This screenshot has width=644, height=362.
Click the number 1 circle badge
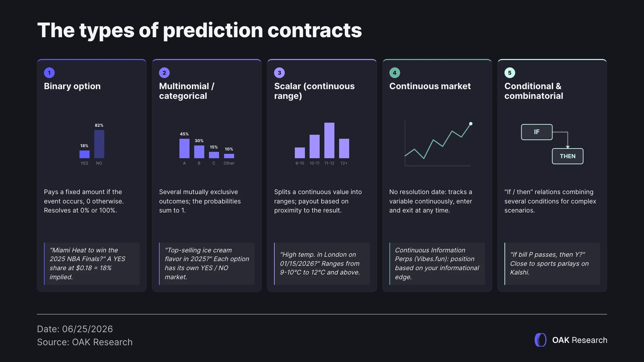pos(49,73)
